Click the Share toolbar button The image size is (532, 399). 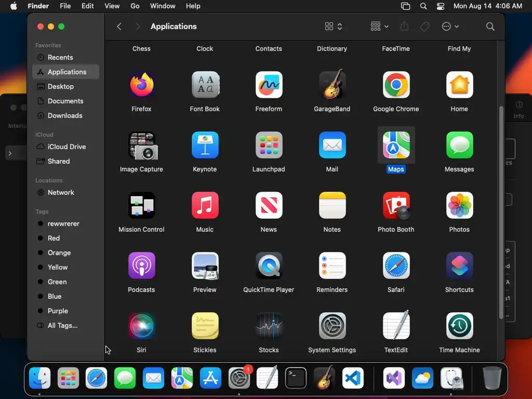tap(404, 26)
